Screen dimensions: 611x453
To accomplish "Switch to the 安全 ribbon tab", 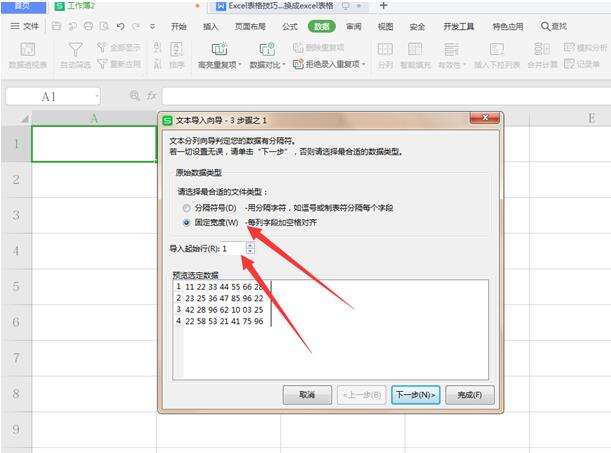I will coord(417,26).
